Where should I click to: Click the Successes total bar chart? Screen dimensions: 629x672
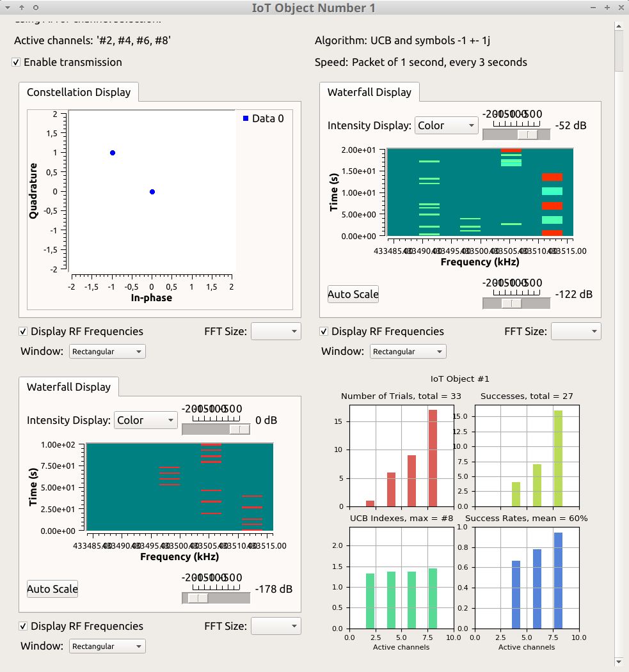click(527, 456)
